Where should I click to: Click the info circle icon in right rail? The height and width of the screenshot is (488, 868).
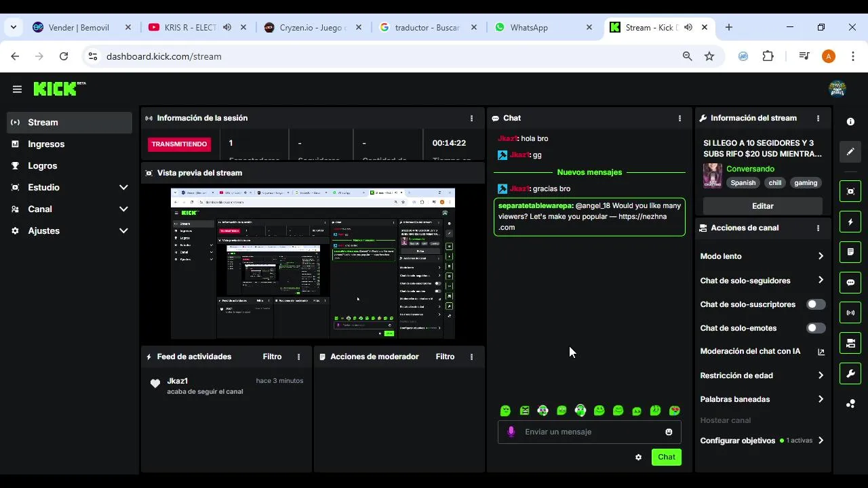(x=850, y=121)
